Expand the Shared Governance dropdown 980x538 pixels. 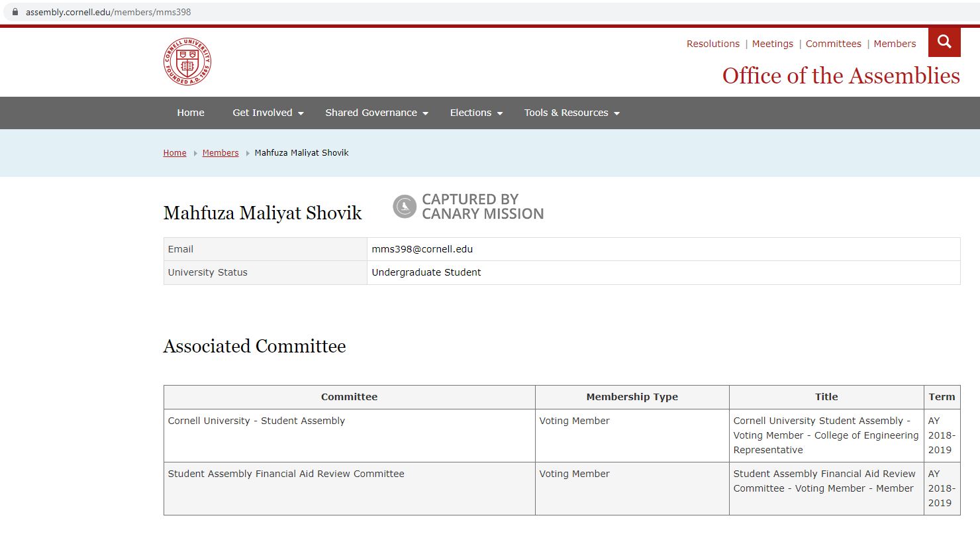377,113
